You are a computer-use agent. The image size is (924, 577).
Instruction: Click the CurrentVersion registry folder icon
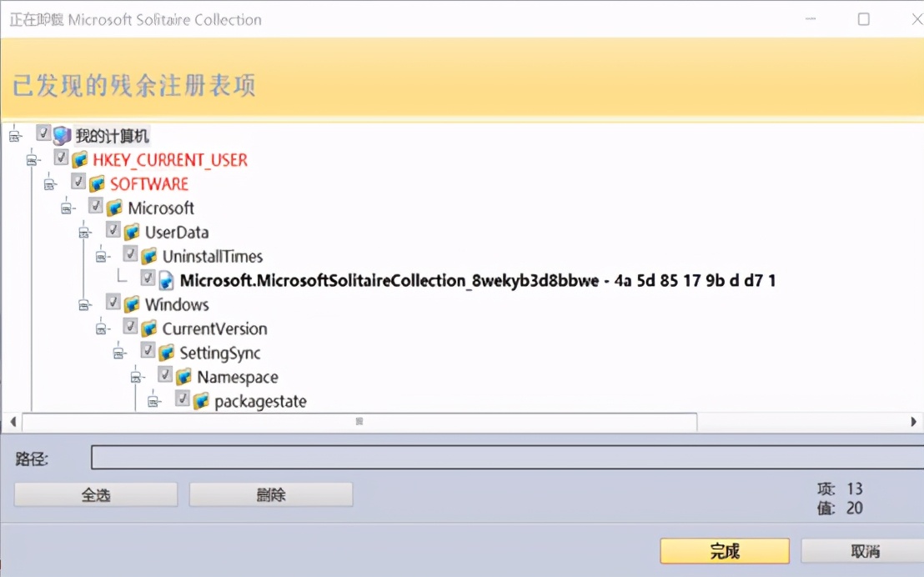pos(149,329)
